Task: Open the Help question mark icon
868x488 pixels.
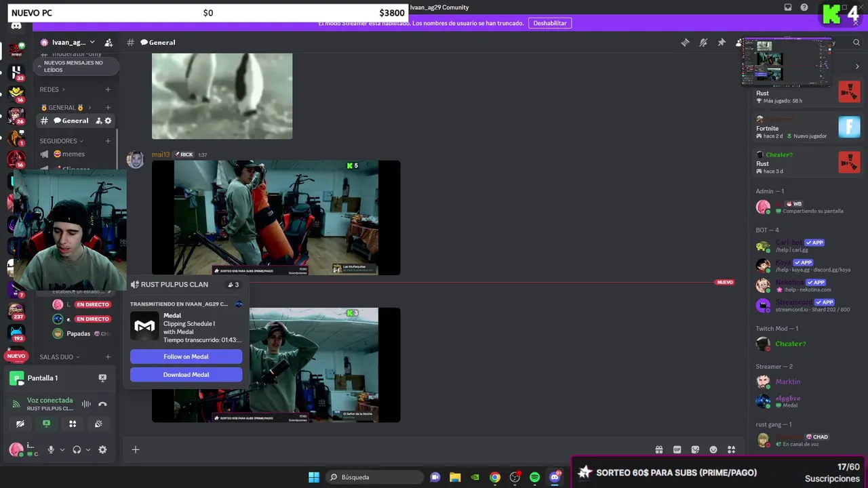Action: click(804, 7)
